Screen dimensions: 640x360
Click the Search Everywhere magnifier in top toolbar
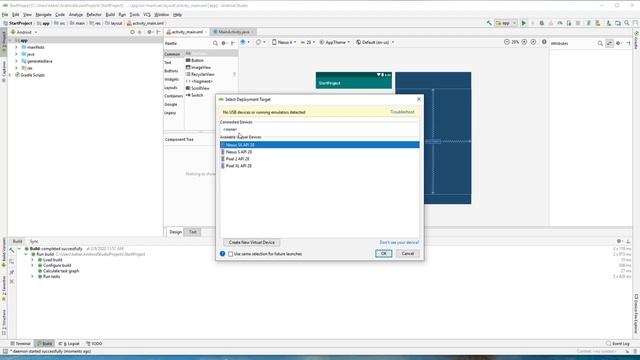coord(627,23)
